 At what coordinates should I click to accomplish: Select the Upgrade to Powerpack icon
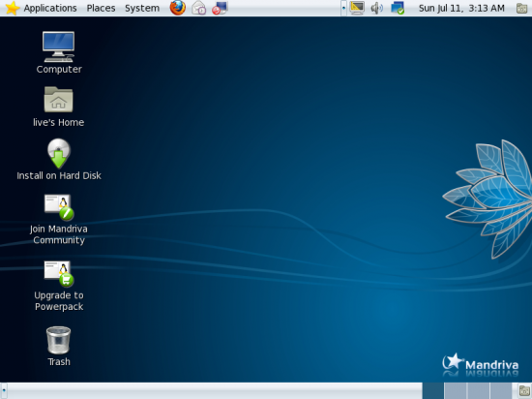(x=59, y=274)
